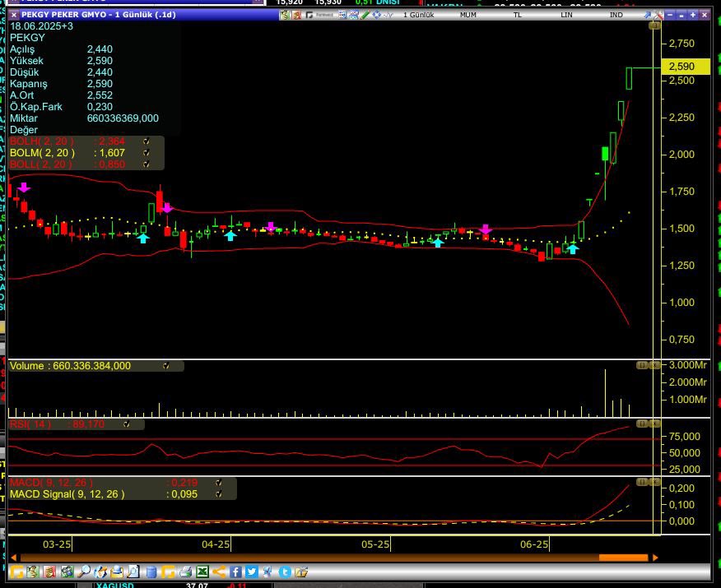Viewport: 721px width, 588px height.
Task: Click the PEKGY PEKER GMYO window title
Action: click(x=99, y=15)
